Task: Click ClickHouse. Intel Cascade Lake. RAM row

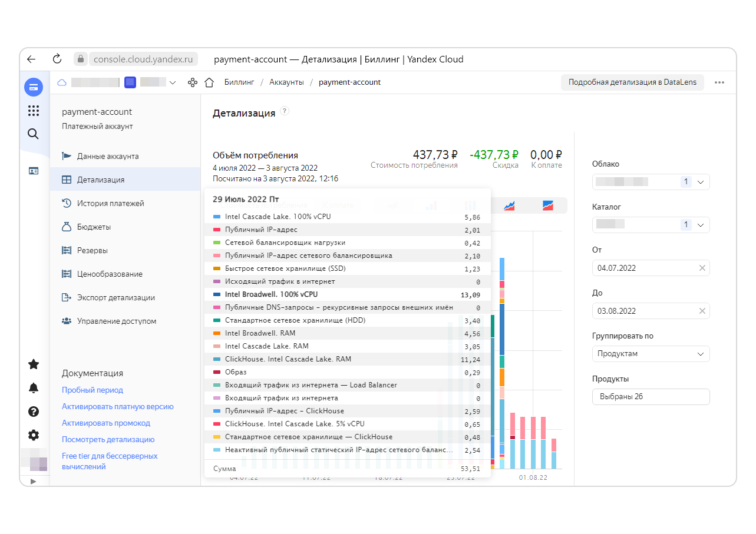Action: [x=347, y=359]
